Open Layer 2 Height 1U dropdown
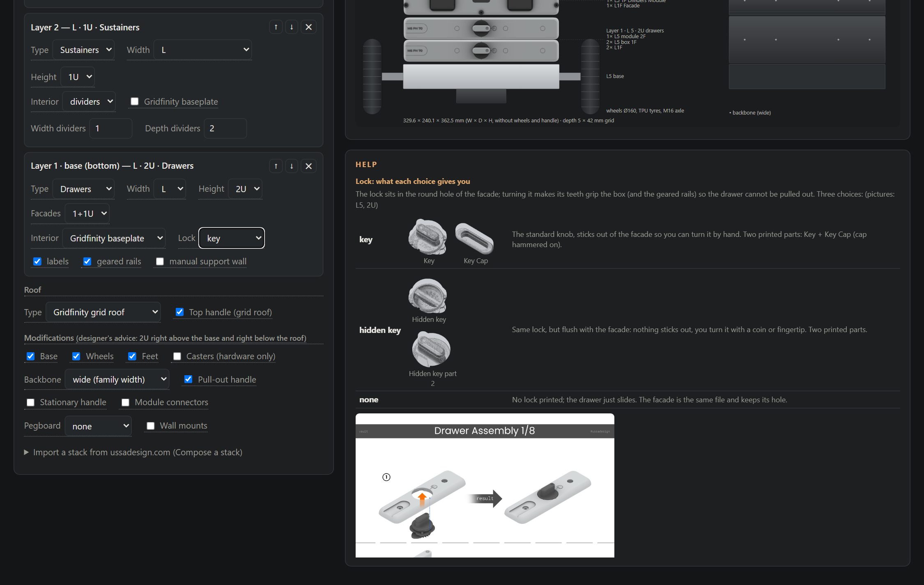This screenshot has width=924, height=585. click(78, 77)
